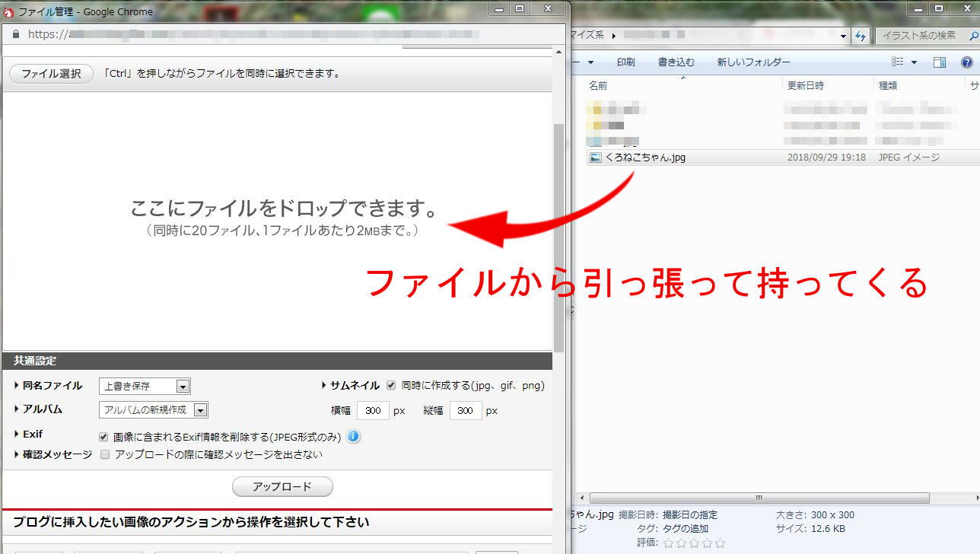Click 撮影日の指定 in details pane
Screen dimensions: 980x554
pyautogui.click(x=689, y=514)
